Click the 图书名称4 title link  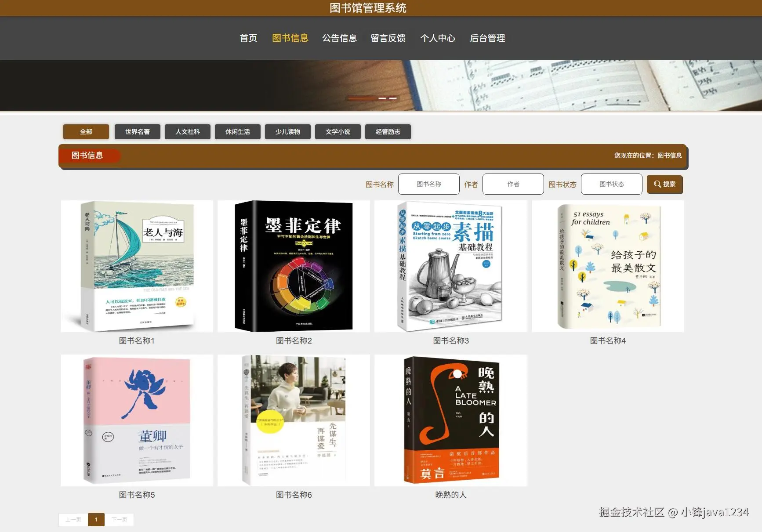608,341
